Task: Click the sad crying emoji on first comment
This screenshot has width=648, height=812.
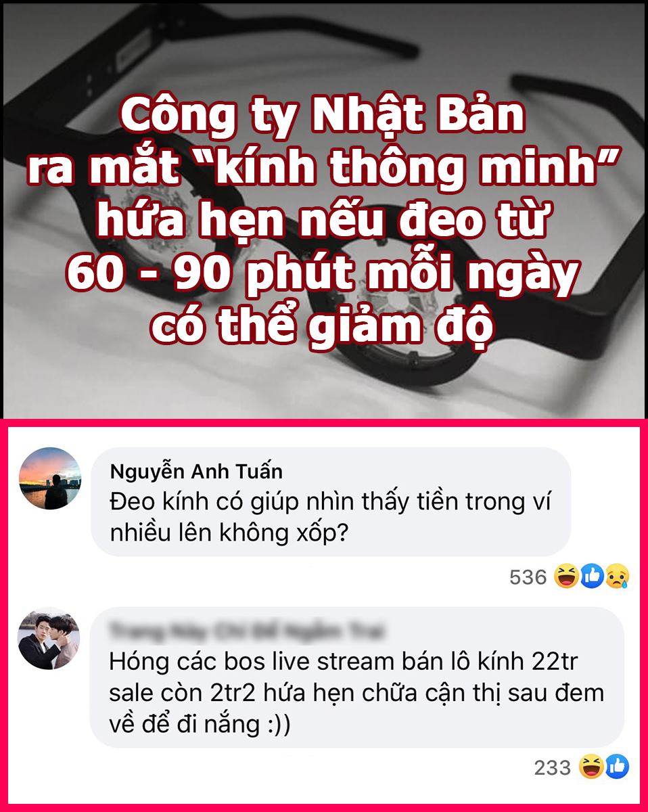Action: 616,577
